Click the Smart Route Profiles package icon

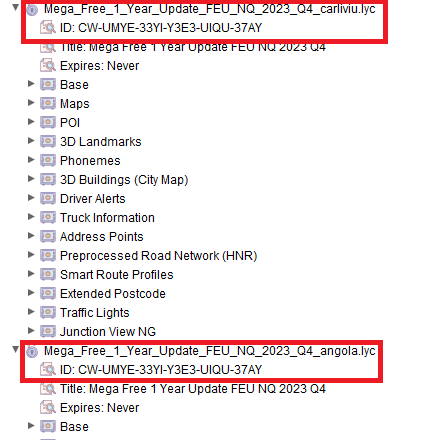point(48,275)
